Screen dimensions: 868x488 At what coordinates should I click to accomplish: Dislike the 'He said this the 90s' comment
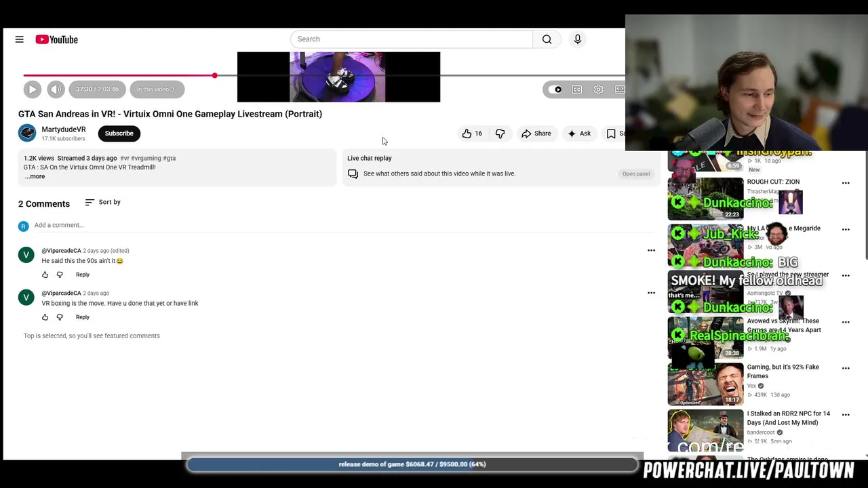60,274
